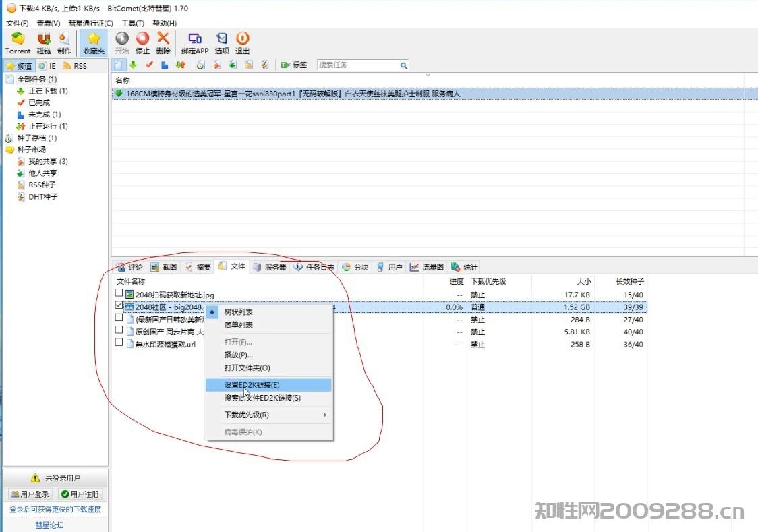
Task: Click the 用户登录 button
Action: pyautogui.click(x=30, y=494)
